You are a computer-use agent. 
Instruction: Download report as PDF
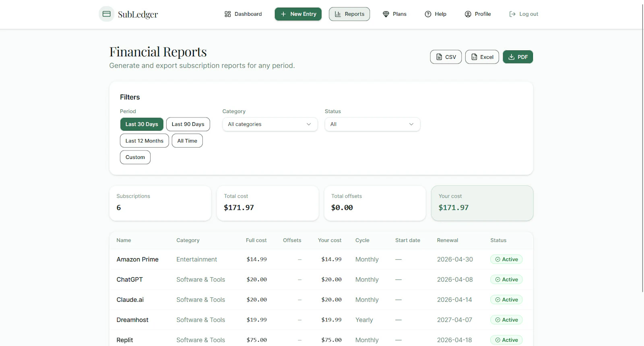pos(518,57)
